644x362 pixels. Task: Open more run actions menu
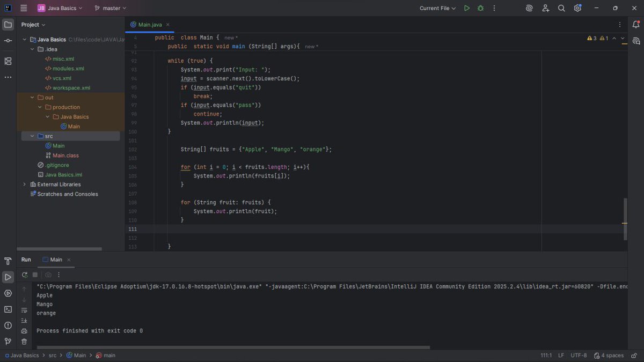coord(494,8)
